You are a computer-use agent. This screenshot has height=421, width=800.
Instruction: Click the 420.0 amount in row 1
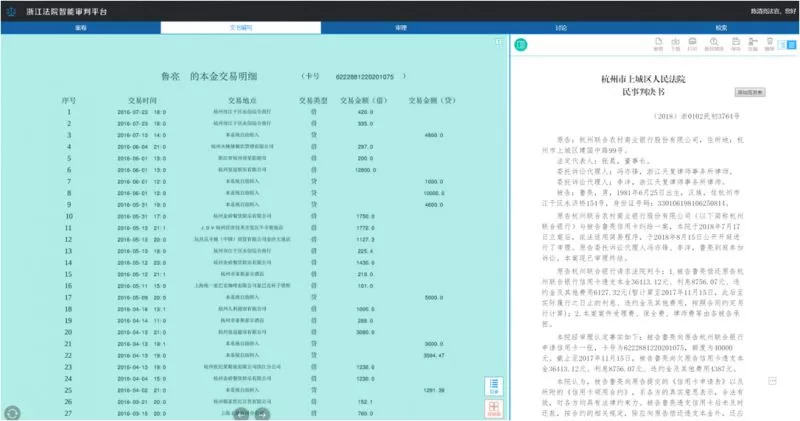pos(365,112)
